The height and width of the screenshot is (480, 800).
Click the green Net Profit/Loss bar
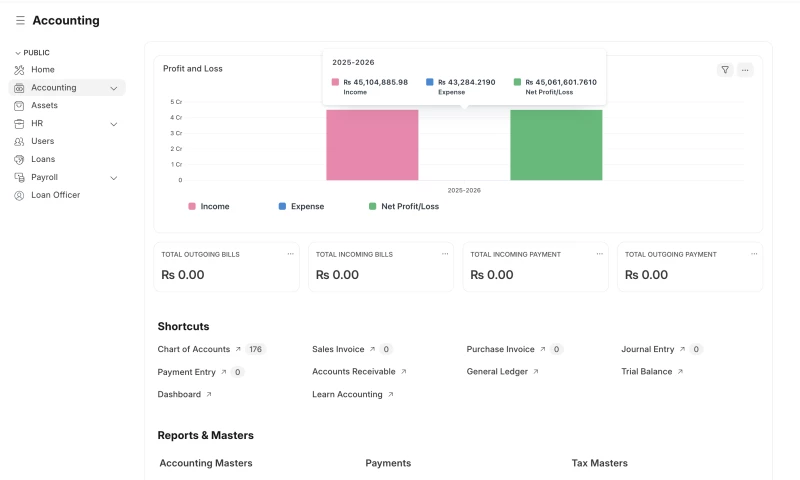[556, 145]
